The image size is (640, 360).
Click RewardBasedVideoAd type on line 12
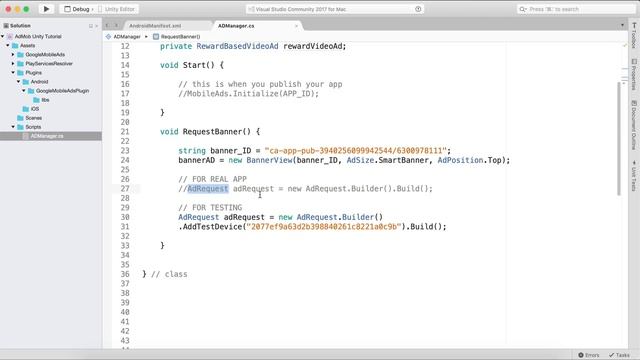(x=237, y=46)
